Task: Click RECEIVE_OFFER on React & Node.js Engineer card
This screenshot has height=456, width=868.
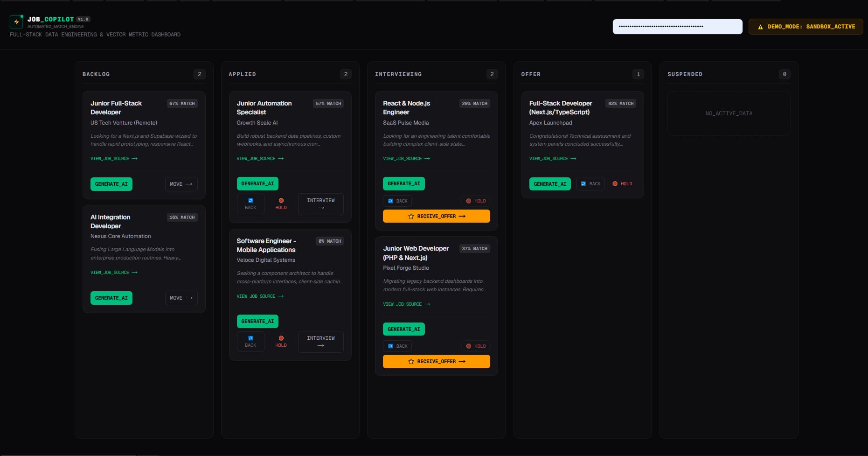Action: [x=437, y=216]
